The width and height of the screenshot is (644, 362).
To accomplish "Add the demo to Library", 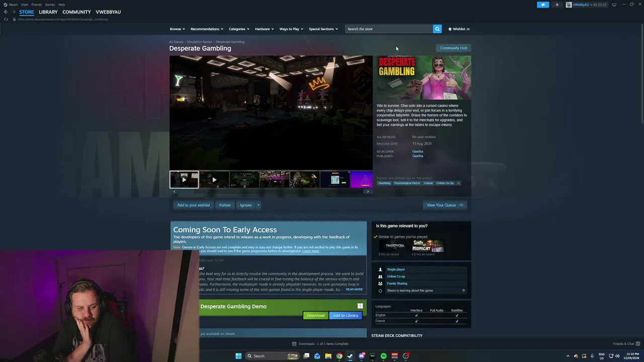I will coord(346,315).
